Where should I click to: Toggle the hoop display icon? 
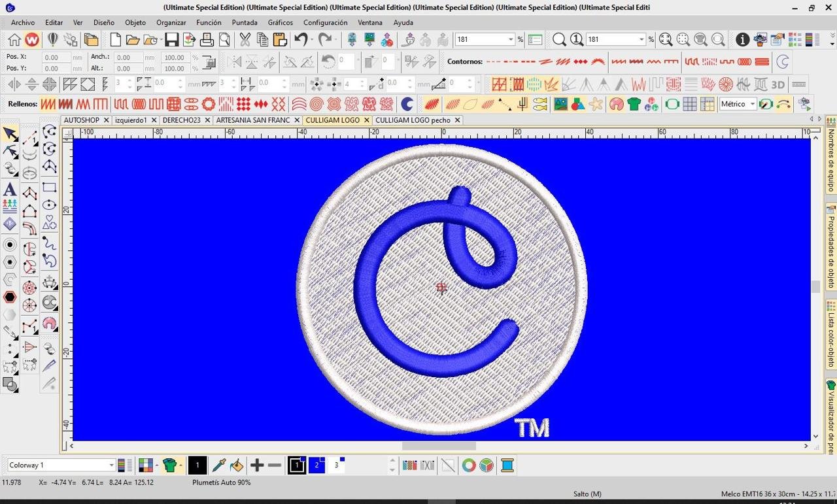tap(672, 104)
